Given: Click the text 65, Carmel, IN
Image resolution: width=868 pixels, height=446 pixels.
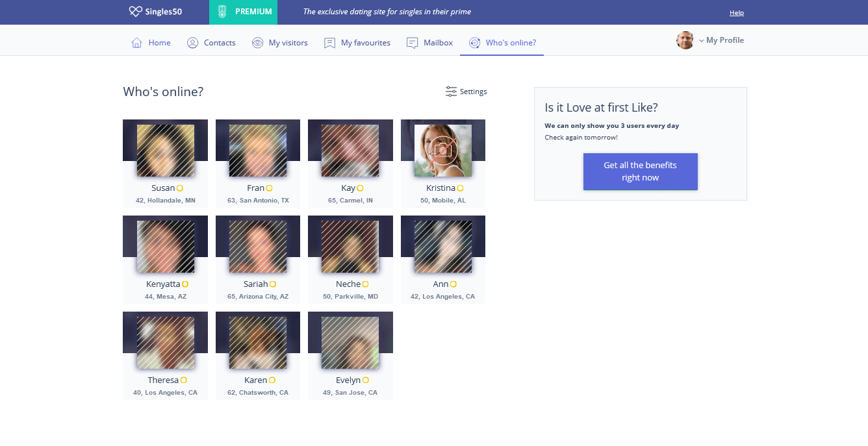Looking at the screenshot, I should 350,201.
